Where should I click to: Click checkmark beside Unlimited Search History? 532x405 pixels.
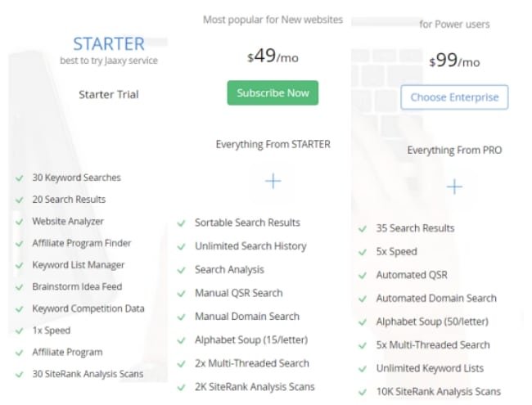coord(182,246)
